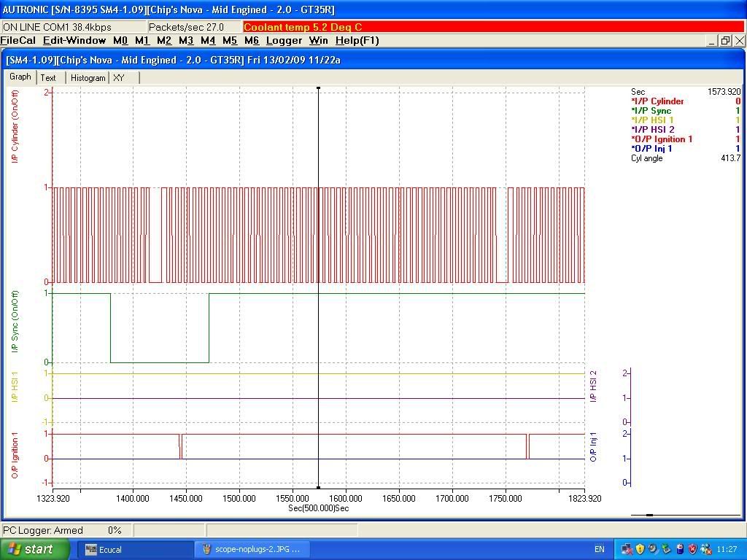Click the scope-noplugs-2.JPG taskbar icon

click(x=206, y=550)
